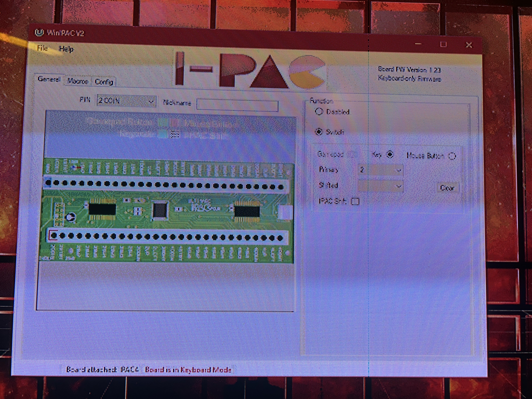Open the File menu

click(43, 48)
